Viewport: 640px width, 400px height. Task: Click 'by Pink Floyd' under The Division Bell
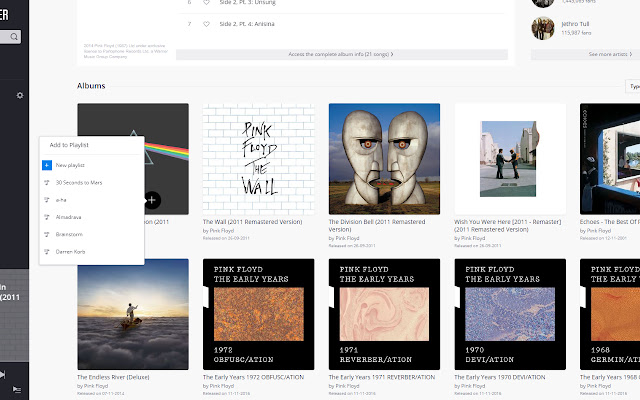click(344, 238)
